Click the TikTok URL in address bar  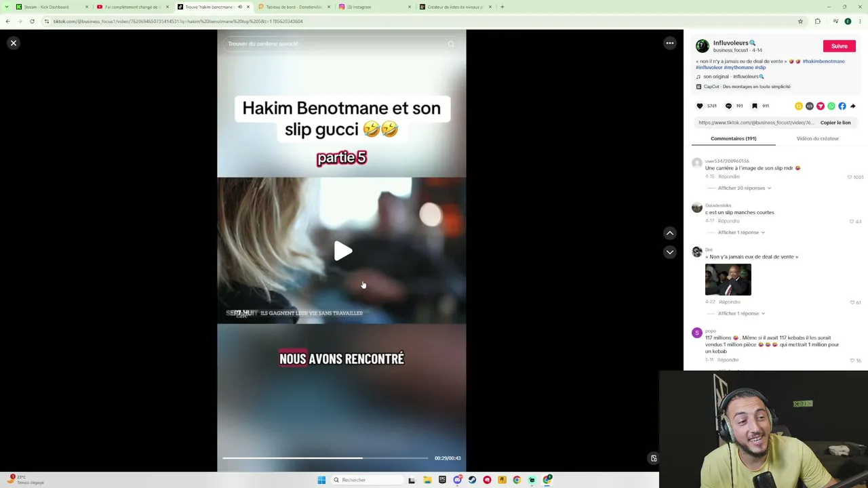tap(178, 22)
